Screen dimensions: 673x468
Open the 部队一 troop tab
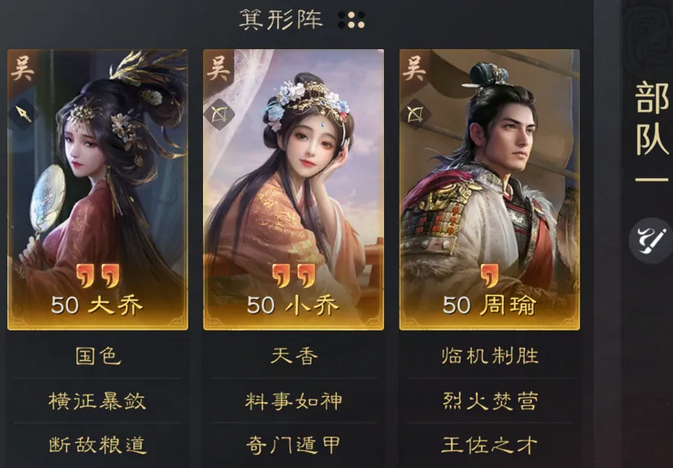[652, 131]
